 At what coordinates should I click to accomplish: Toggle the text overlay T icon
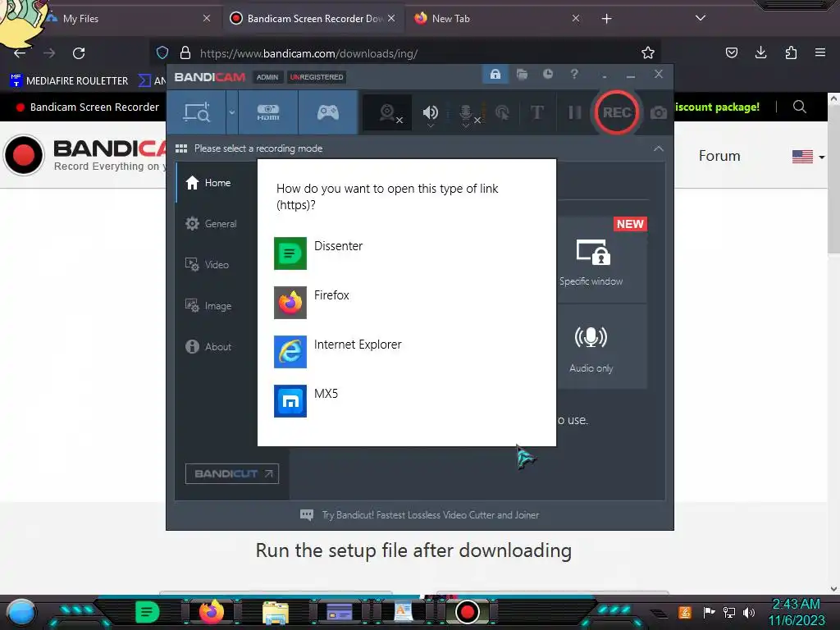tap(536, 113)
